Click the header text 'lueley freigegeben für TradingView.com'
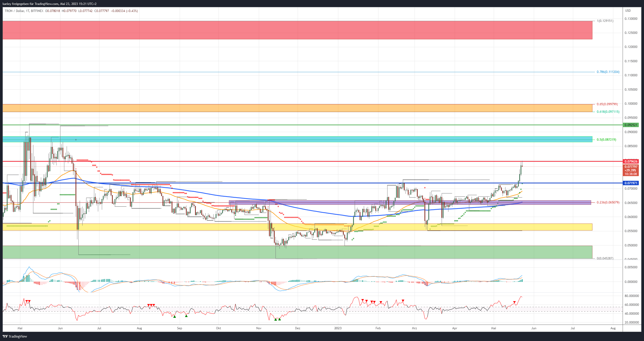 pyautogui.click(x=30, y=4)
